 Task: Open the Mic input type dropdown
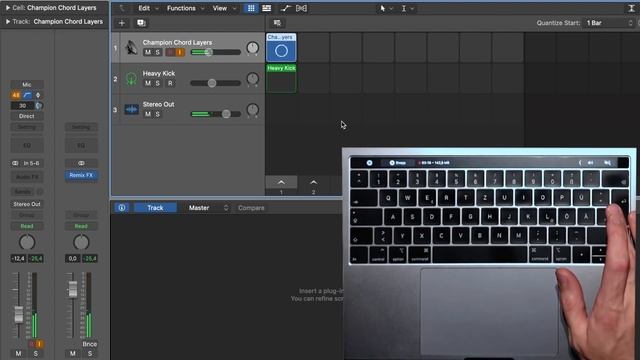click(27, 84)
